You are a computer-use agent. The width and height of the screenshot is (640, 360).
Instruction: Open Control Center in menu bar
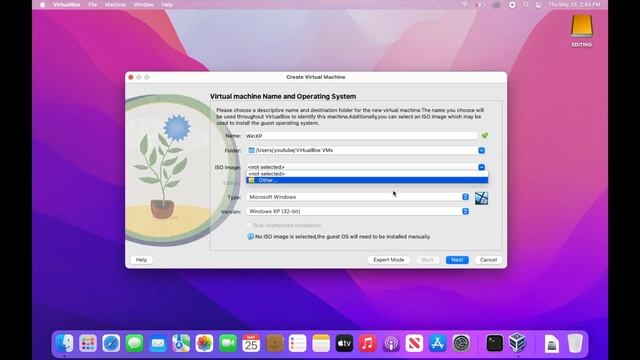539,4
